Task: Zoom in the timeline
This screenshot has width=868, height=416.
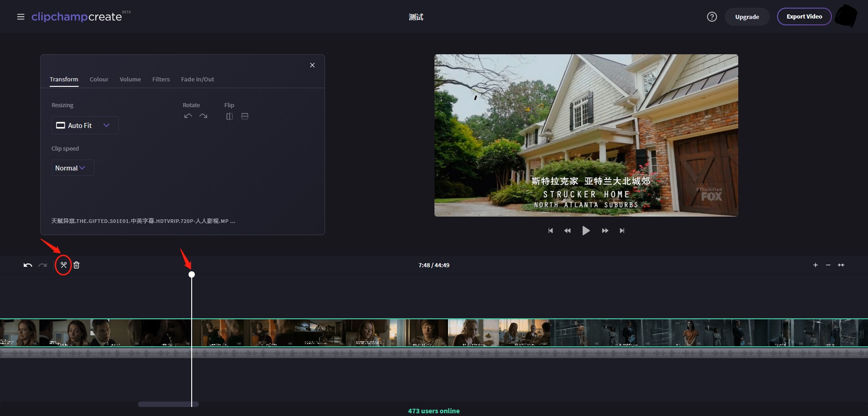Action: [x=816, y=265]
